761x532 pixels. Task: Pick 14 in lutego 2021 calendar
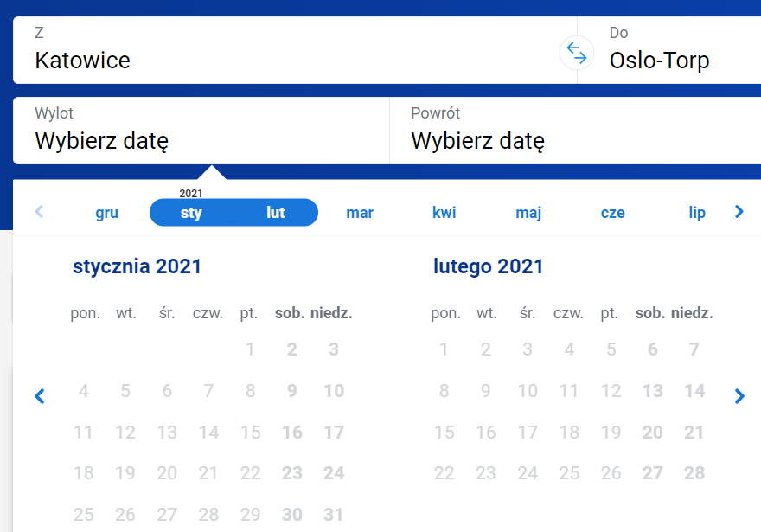coord(694,391)
